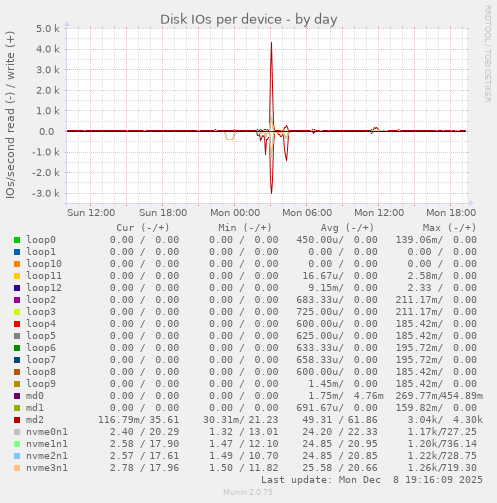
Task: Select the 'nvme2n1' legend label
Action: (47, 456)
